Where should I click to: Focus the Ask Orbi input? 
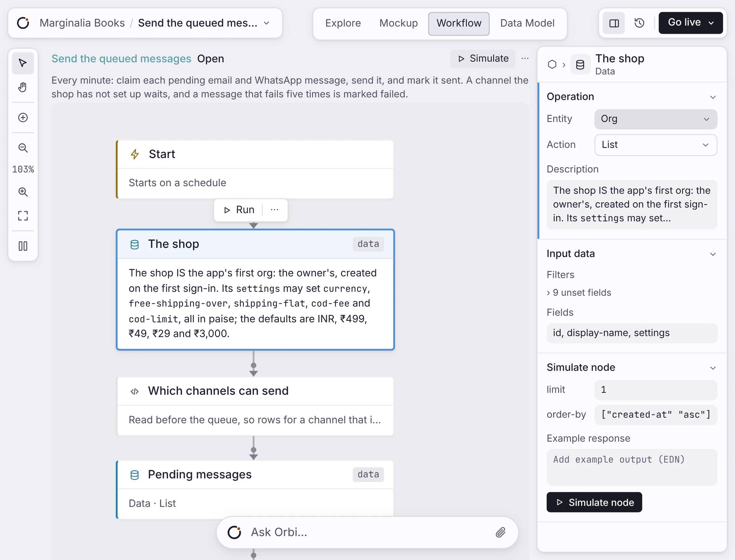pyautogui.click(x=367, y=532)
